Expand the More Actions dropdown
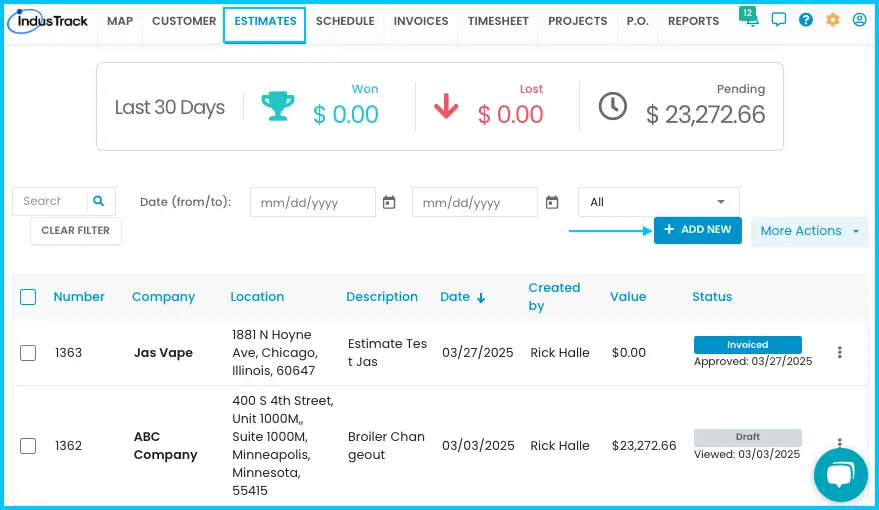The width and height of the screenshot is (879, 510). [809, 231]
